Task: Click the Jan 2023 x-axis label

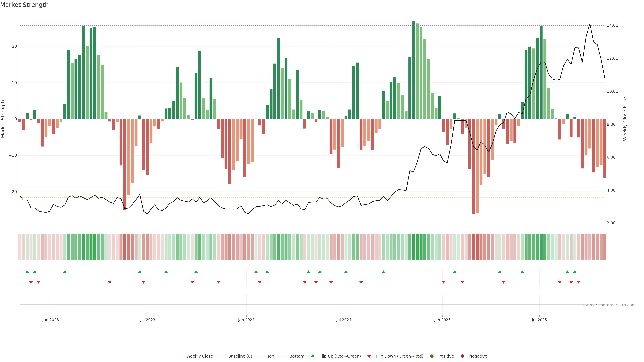Action: (50, 320)
